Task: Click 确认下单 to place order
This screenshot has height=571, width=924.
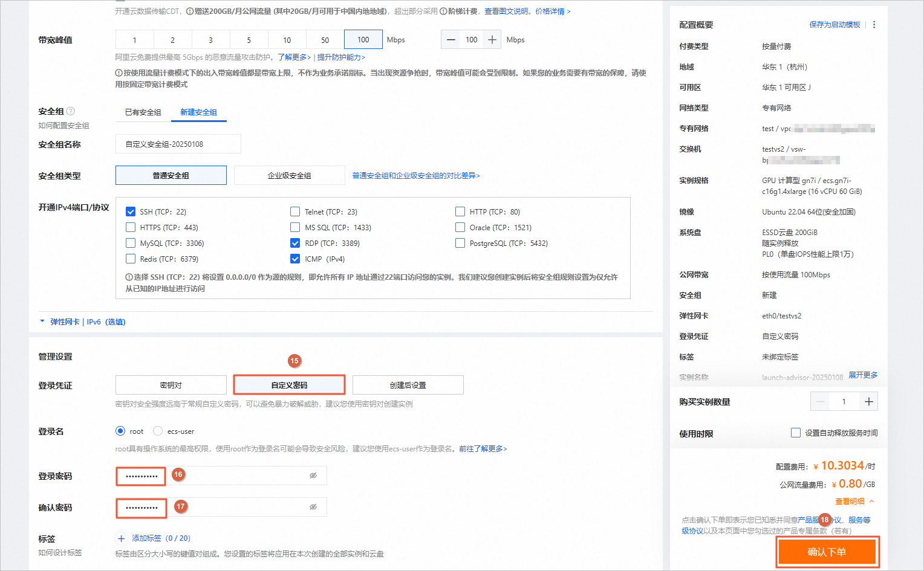Action: pos(827,552)
